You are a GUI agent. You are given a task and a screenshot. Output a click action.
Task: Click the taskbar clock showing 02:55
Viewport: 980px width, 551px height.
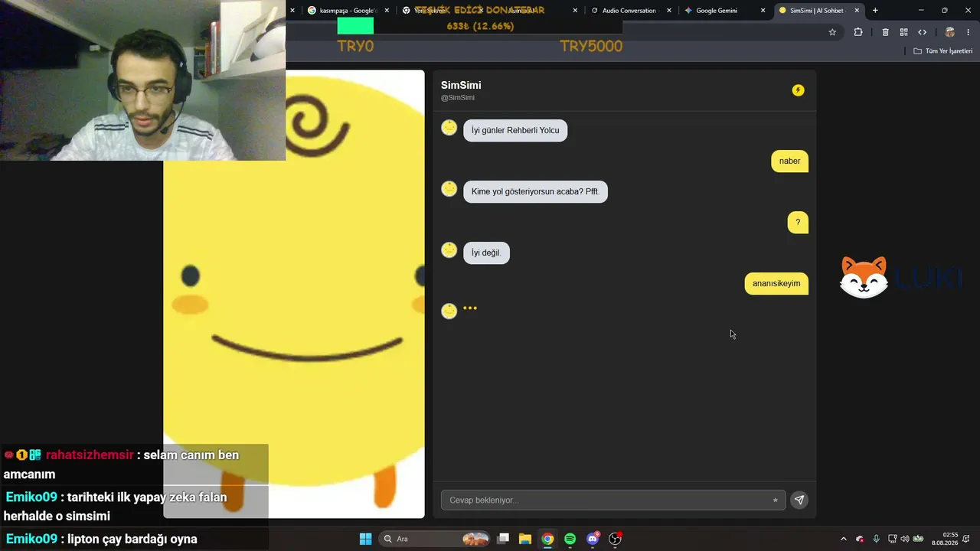tap(945, 539)
